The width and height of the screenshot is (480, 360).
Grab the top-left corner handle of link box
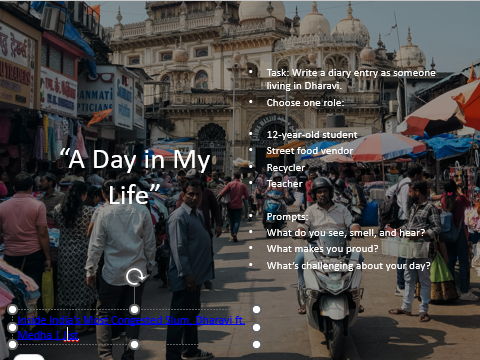[x=12, y=310]
